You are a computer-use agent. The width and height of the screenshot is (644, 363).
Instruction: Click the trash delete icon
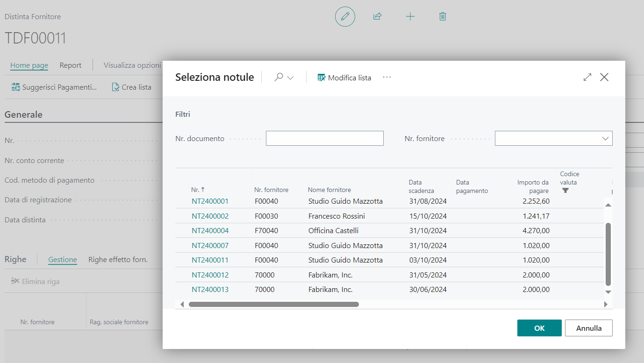pos(443,17)
